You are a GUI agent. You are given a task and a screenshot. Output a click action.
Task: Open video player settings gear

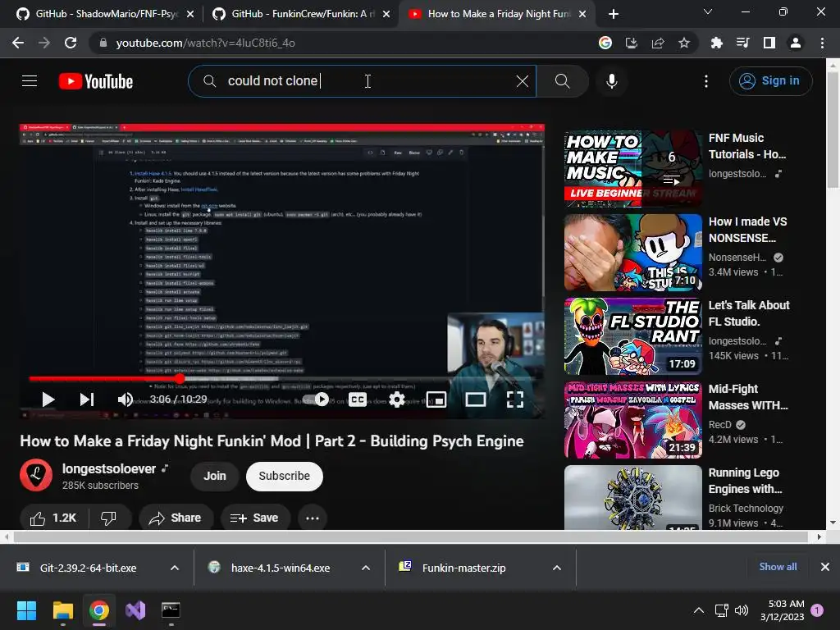click(x=396, y=399)
